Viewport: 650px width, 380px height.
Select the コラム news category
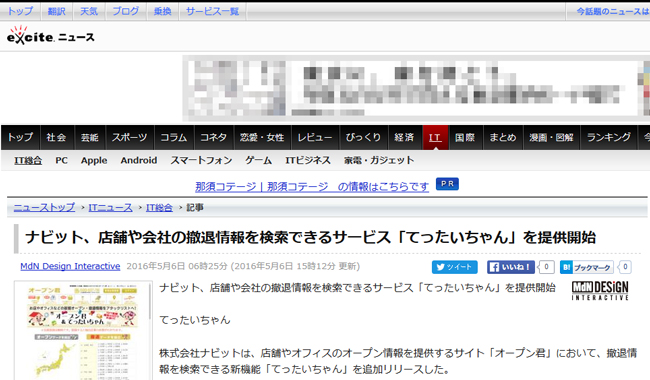[174, 137]
